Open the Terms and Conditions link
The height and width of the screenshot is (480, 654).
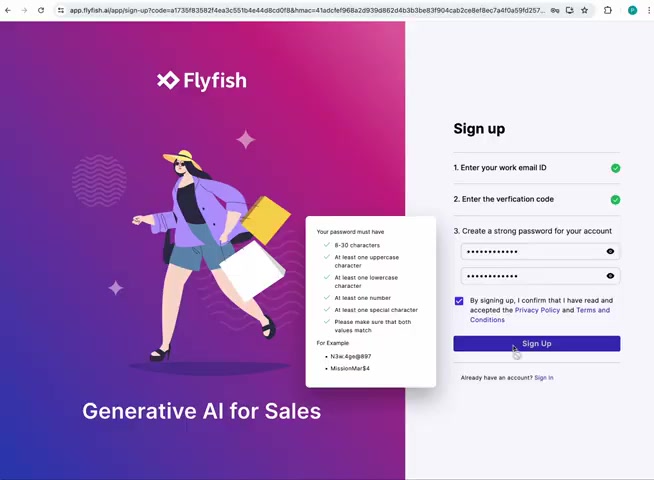[540, 315]
